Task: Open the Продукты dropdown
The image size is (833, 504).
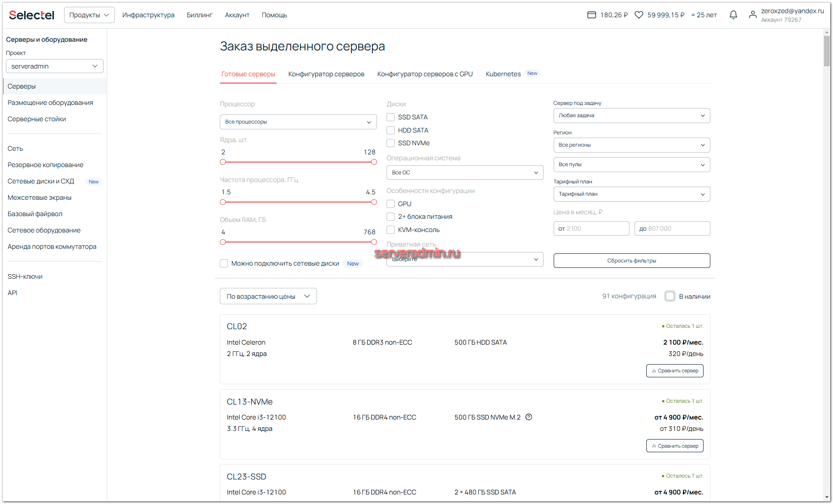Action: (89, 15)
